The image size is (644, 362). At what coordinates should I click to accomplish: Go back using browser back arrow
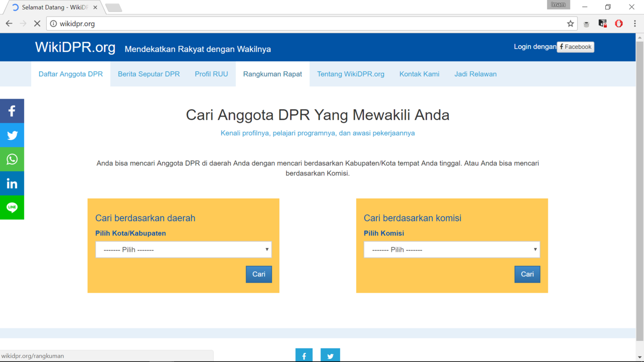(9, 24)
